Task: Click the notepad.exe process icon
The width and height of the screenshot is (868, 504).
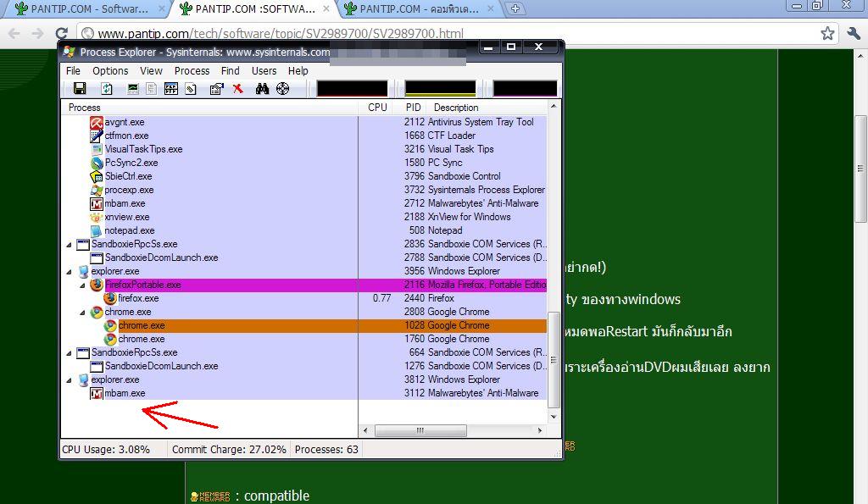Action: coord(97,230)
